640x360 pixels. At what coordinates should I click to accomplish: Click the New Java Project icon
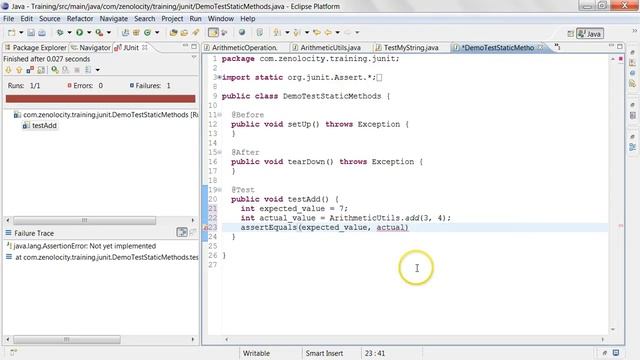tap(125, 33)
